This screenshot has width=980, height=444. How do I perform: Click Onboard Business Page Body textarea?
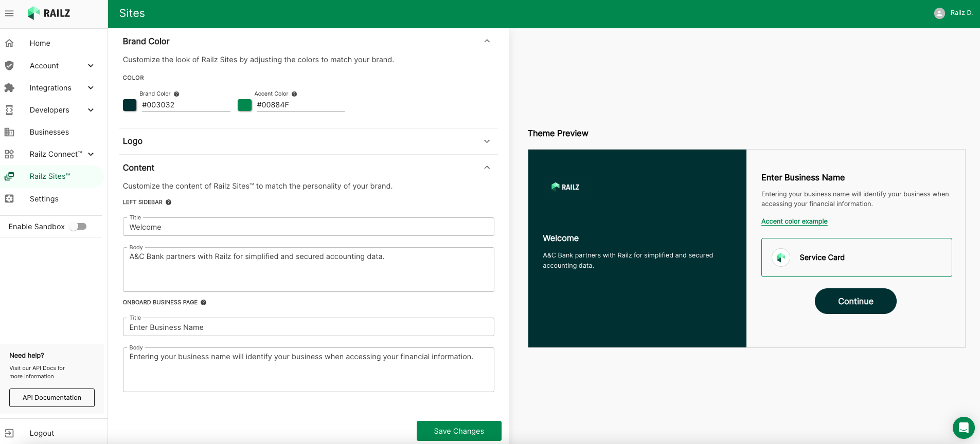309,370
